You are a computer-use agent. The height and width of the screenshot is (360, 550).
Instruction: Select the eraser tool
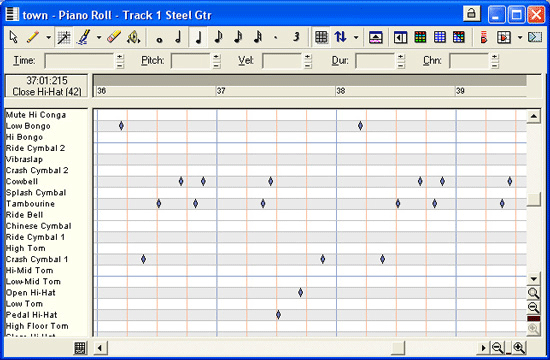pyautogui.click(x=114, y=37)
